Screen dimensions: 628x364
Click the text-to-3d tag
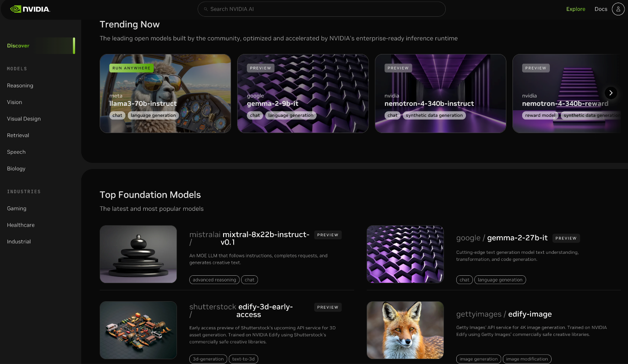(243, 359)
